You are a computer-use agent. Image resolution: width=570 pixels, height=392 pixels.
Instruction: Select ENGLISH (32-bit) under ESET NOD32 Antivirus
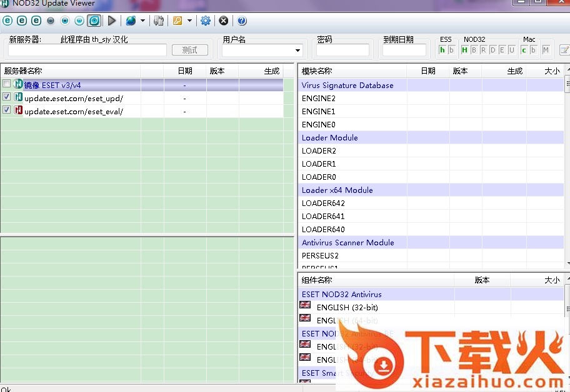431,307
